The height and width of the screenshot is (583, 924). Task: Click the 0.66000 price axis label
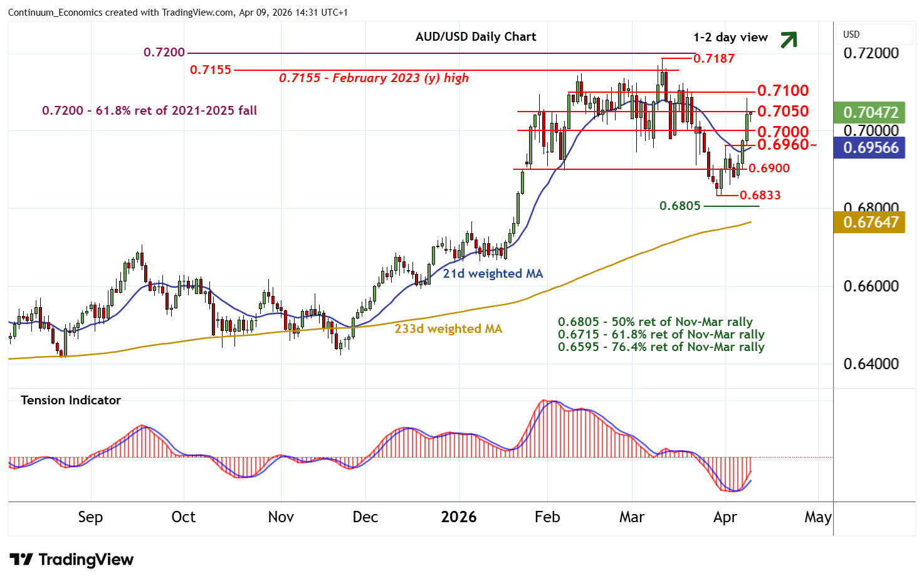tap(871, 286)
